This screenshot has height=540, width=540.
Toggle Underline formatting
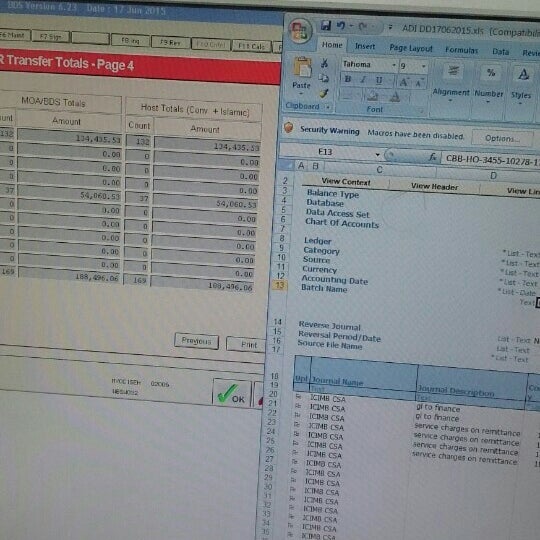pos(379,81)
